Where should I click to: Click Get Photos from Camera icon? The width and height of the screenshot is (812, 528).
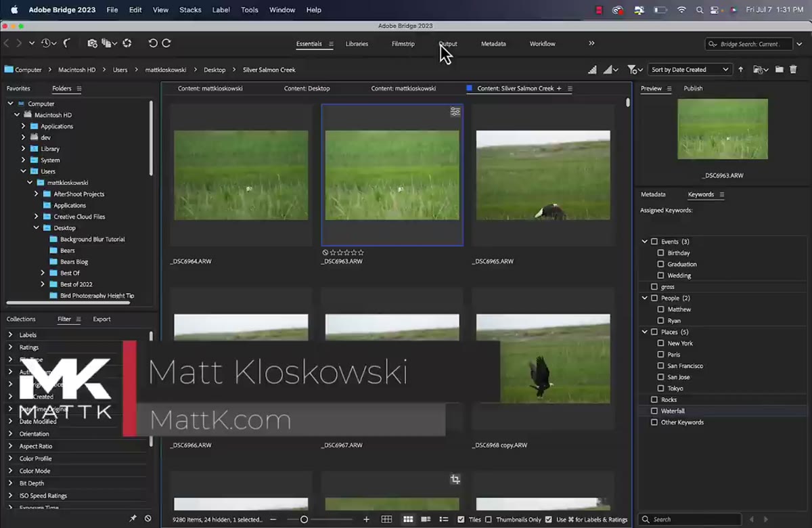point(93,43)
